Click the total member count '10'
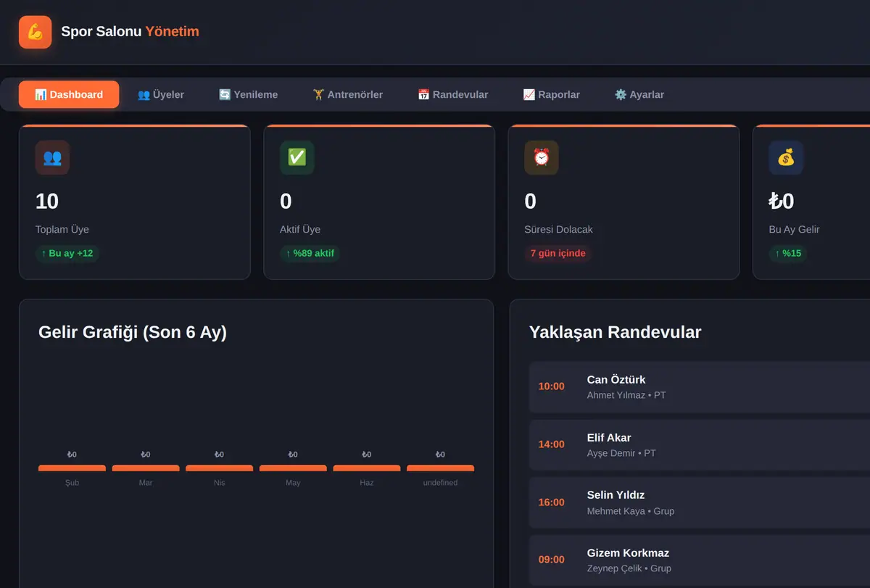Screen dimensions: 870x588 tap(47, 202)
